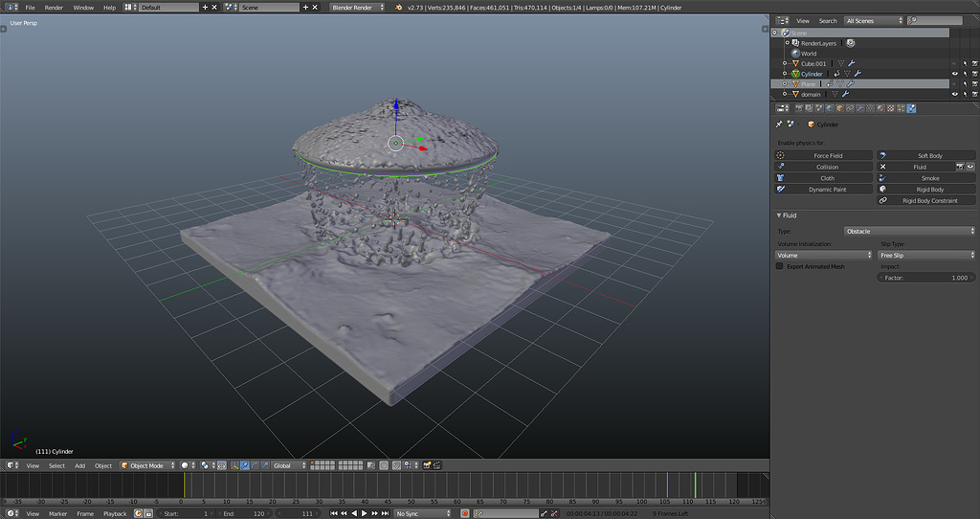The width and height of the screenshot is (980, 519).
Task: Click the insert keyframe key icon
Action: coord(544,513)
